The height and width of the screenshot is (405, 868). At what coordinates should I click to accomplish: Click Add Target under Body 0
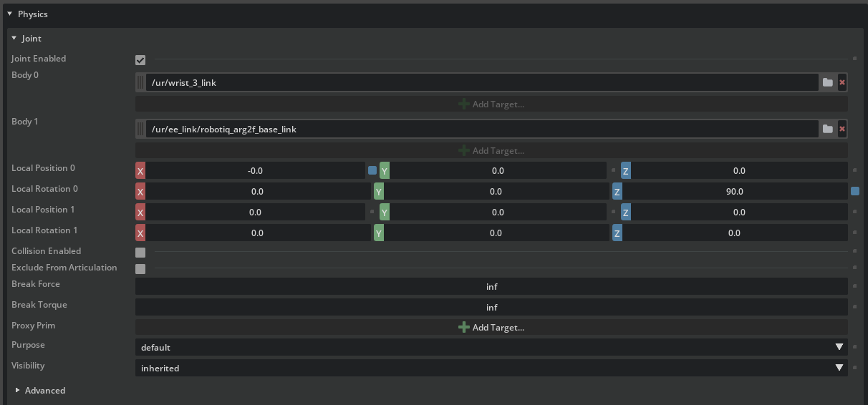[491, 104]
